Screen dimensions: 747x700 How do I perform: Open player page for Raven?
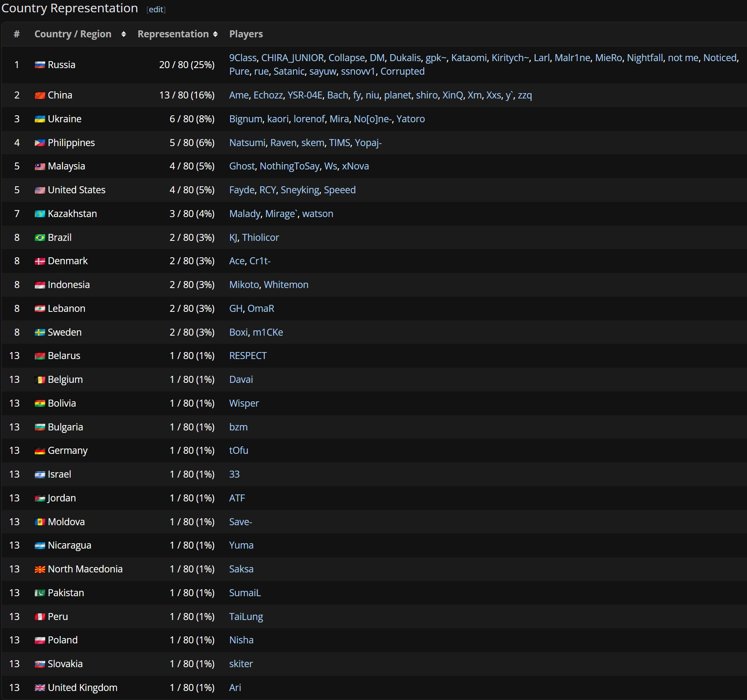(283, 143)
